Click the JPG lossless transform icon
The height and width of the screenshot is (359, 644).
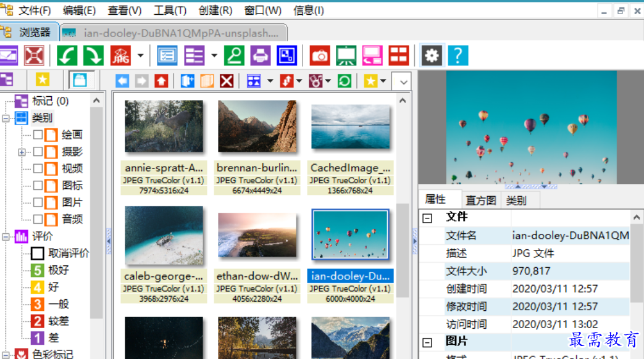[x=121, y=56]
